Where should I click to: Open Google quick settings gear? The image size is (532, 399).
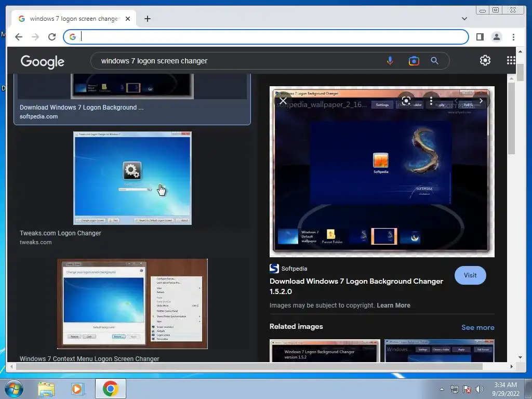pos(485,60)
